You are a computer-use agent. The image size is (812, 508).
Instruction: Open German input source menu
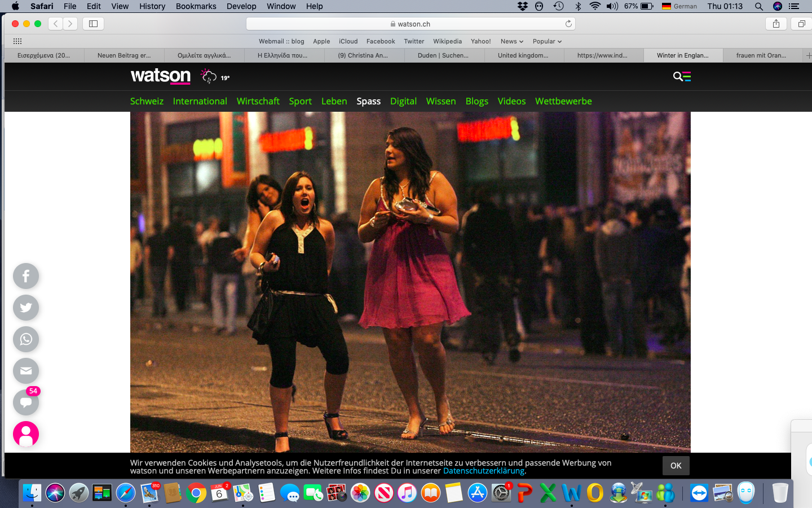click(x=679, y=6)
